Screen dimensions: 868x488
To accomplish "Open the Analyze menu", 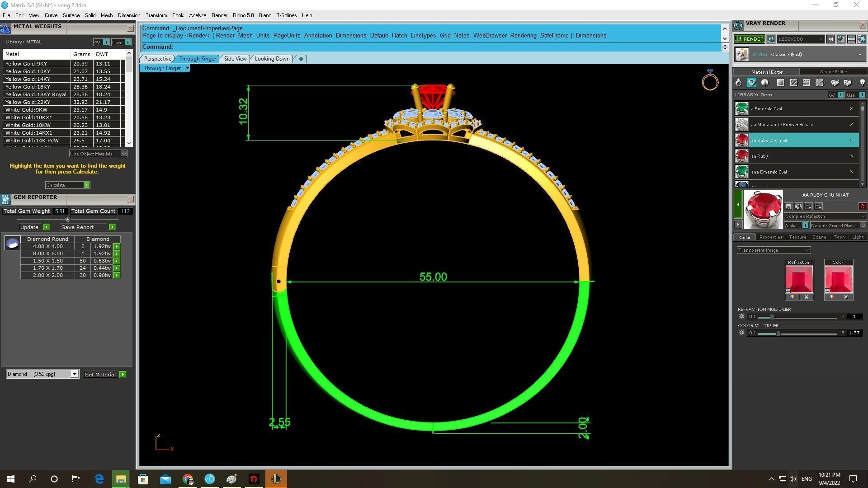I will (198, 15).
